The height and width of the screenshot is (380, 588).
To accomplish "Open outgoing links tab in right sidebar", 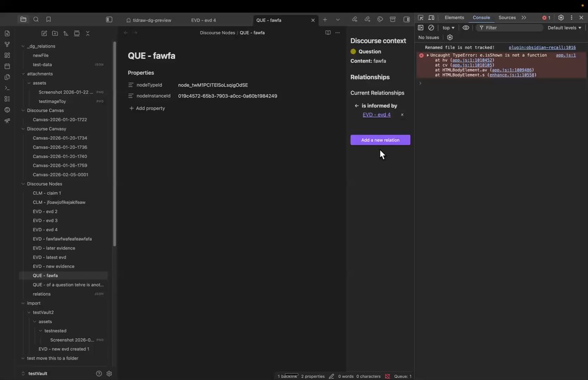I will [x=367, y=20].
